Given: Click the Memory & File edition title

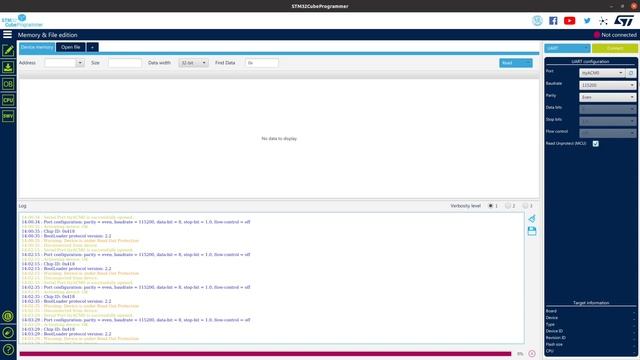Looking at the screenshot, I should 47,35.
